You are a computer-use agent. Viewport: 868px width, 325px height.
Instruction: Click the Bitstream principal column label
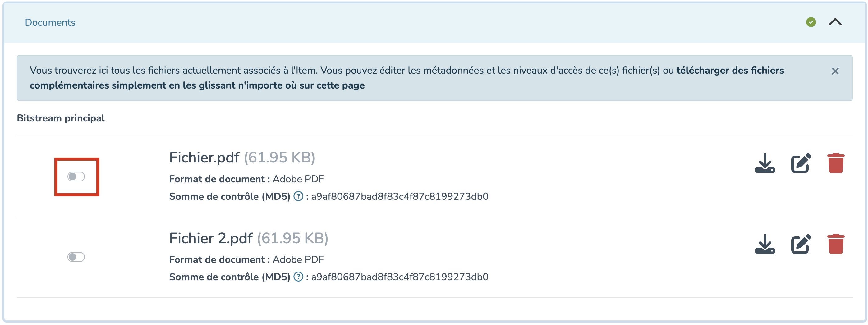point(61,118)
